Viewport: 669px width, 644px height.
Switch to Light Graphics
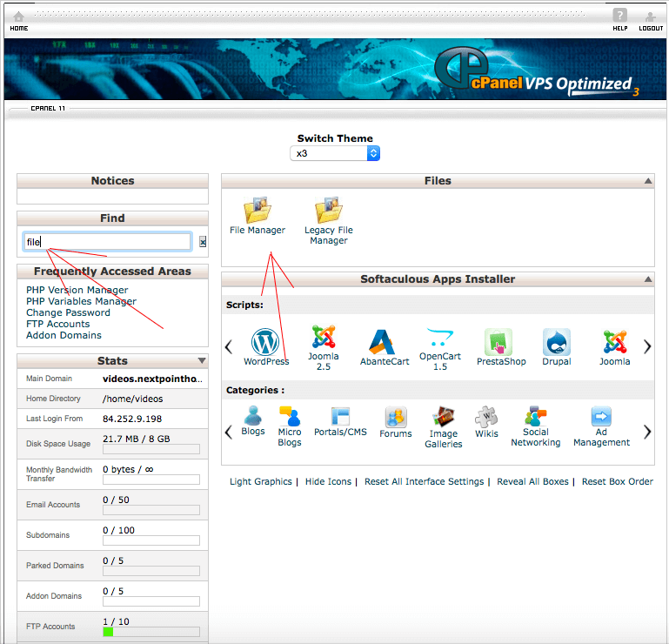click(261, 481)
